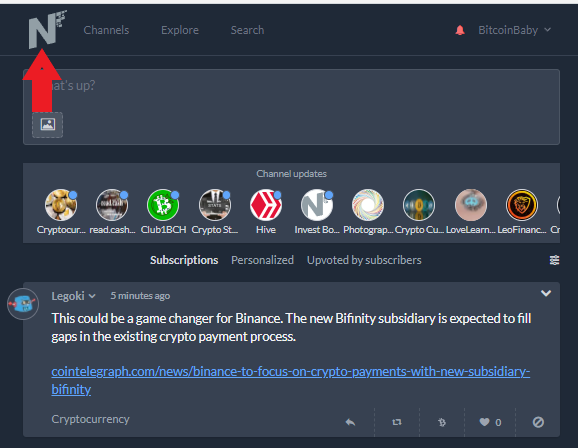Viewport: 578px width, 448px height.
Task: Click the post text about Binance Bifinity
Action: [291, 327]
